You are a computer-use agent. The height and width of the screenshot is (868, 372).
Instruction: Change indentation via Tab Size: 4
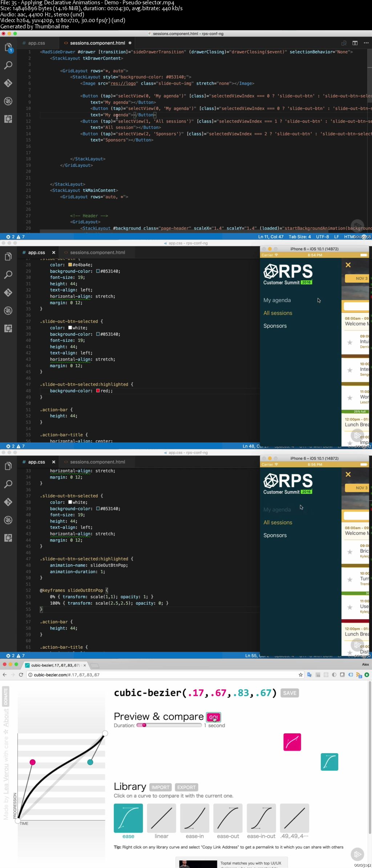tap(300, 237)
